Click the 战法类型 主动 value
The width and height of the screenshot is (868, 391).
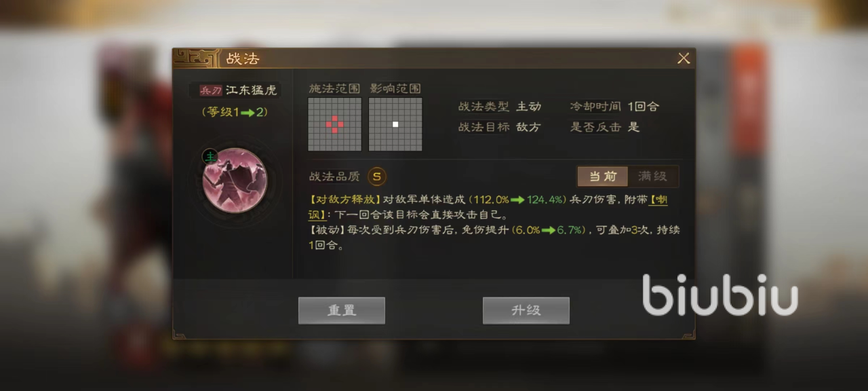[x=529, y=107]
